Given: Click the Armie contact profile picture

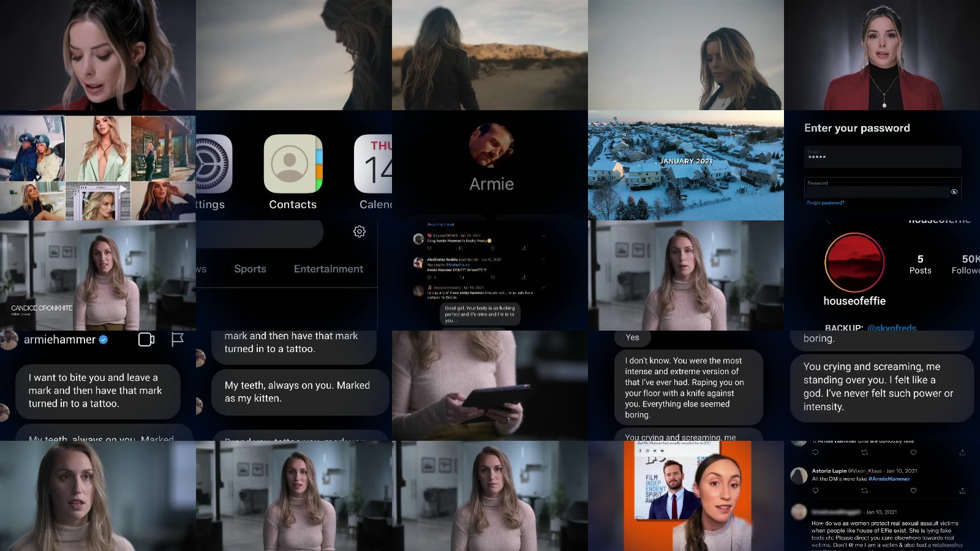Looking at the screenshot, I should 491,146.
